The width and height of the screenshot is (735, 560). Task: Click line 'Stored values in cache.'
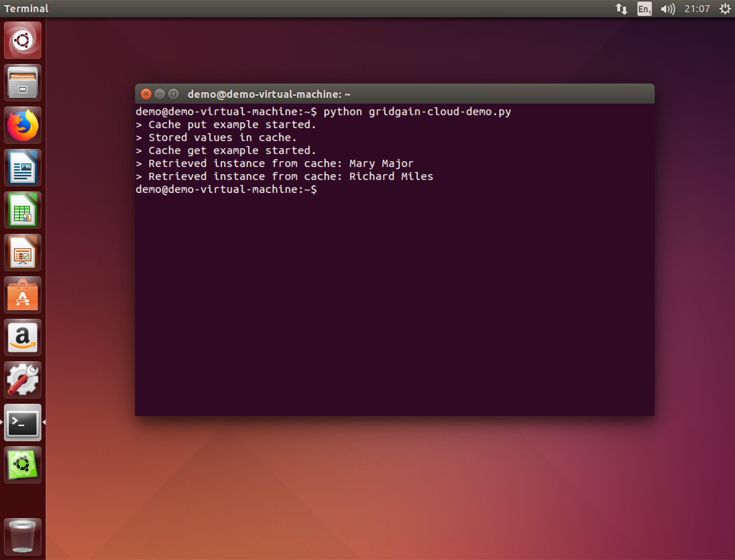click(222, 138)
